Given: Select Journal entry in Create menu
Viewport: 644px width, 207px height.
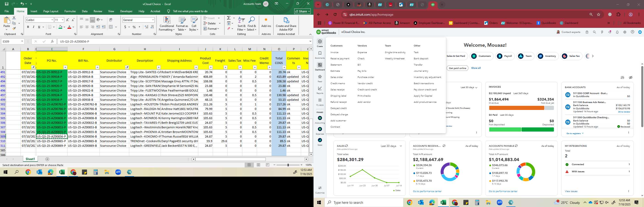Looking at the screenshot, I should point(421,71).
